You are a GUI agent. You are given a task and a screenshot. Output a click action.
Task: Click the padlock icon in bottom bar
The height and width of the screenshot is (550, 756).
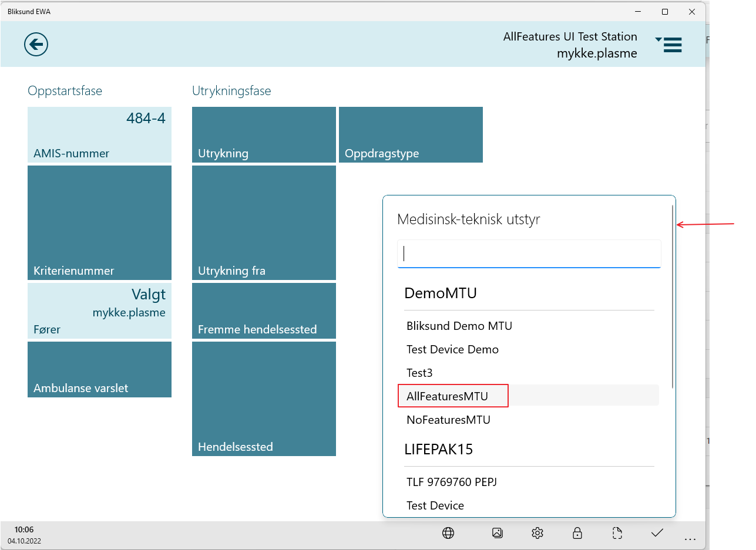[577, 533]
